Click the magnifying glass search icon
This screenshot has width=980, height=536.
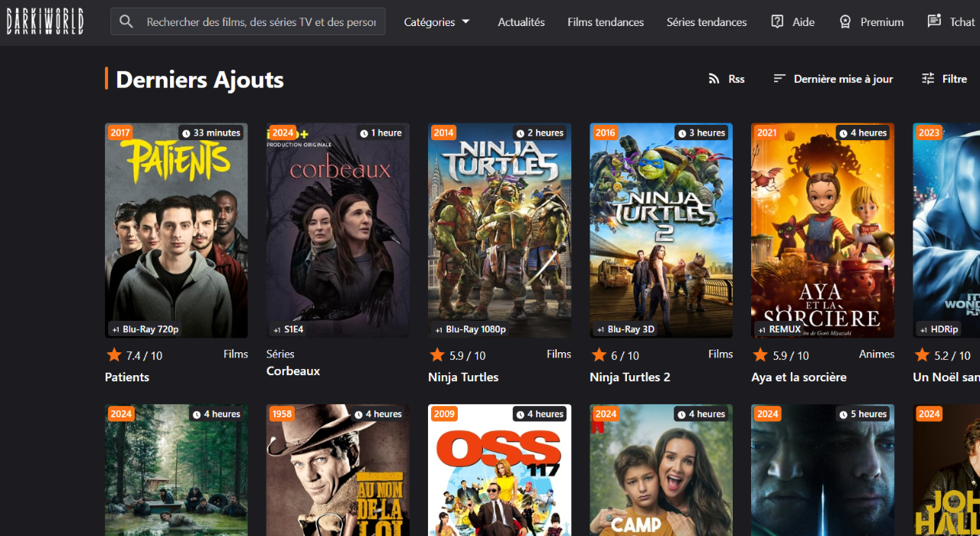126,21
